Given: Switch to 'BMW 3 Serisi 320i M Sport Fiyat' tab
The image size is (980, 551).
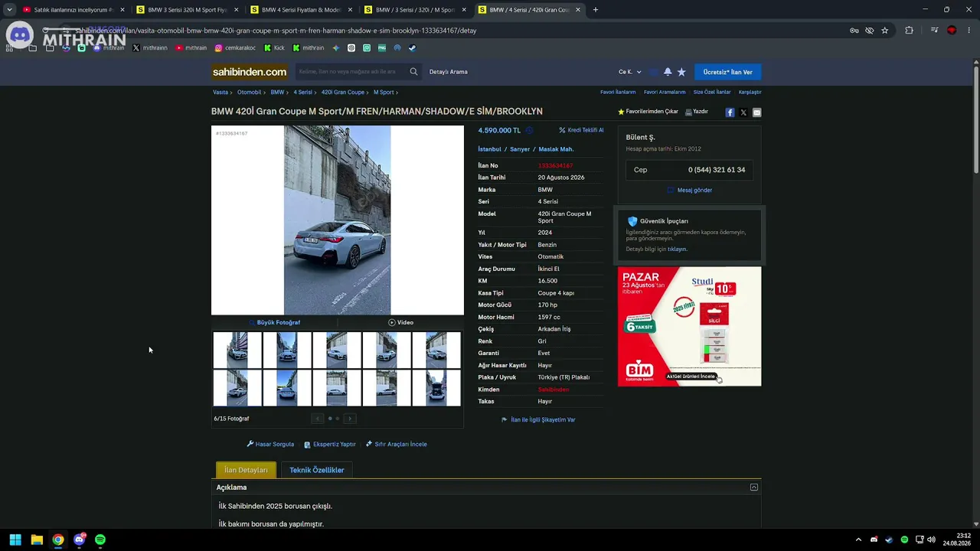Looking at the screenshot, I should (x=186, y=10).
